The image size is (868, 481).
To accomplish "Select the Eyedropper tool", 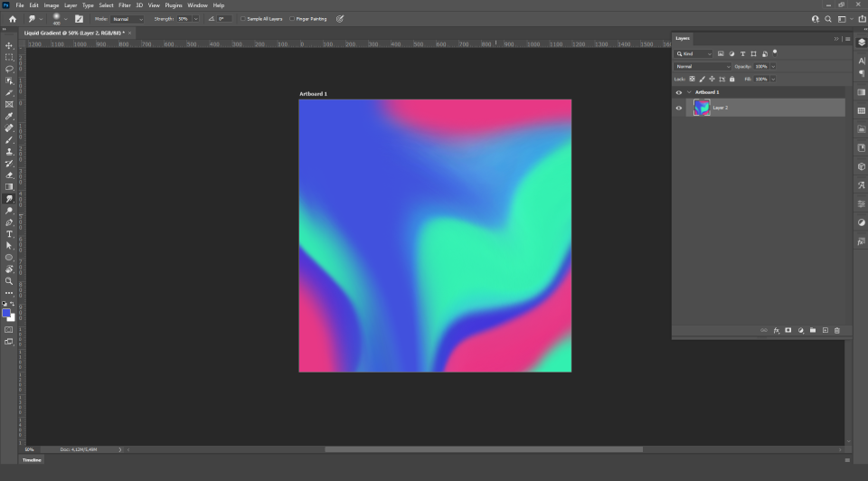I will (9, 117).
